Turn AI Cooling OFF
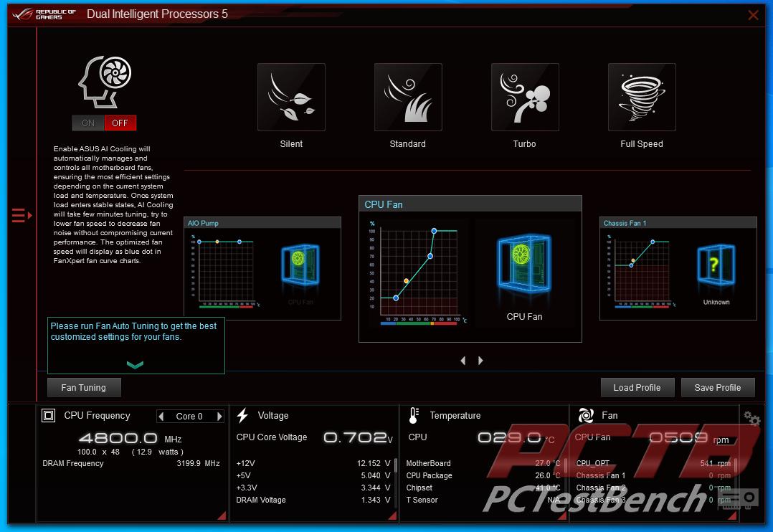This screenshot has height=532, width=773. pyautogui.click(x=120, y=123)
